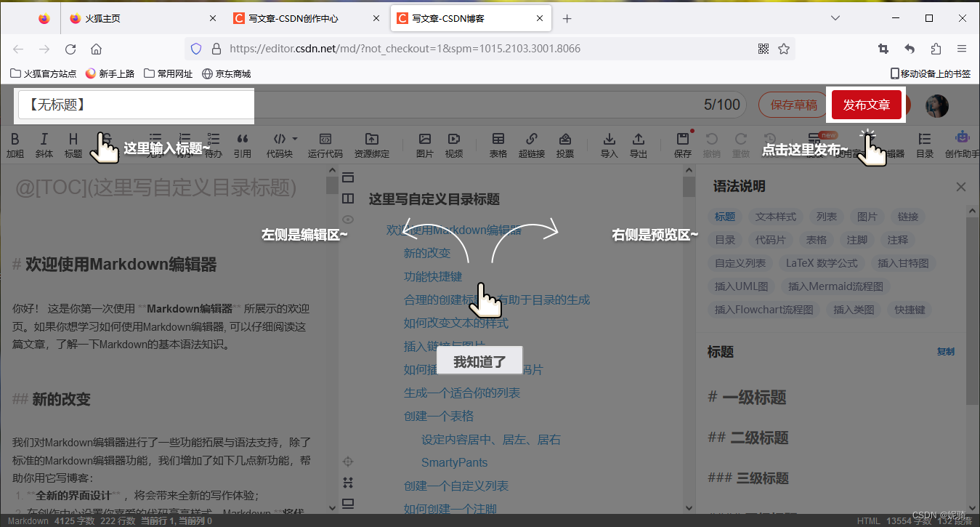Select the 插入Mermaid流程图 syntax tag
The width and height of the screenshot is (980, 527).
(x=835, y=286)
